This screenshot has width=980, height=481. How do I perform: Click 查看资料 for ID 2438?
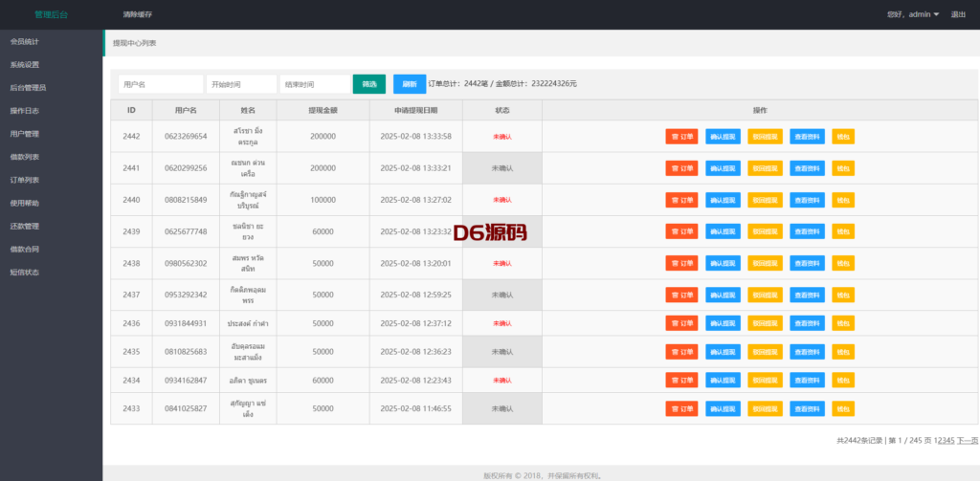[x=807, y=263]
